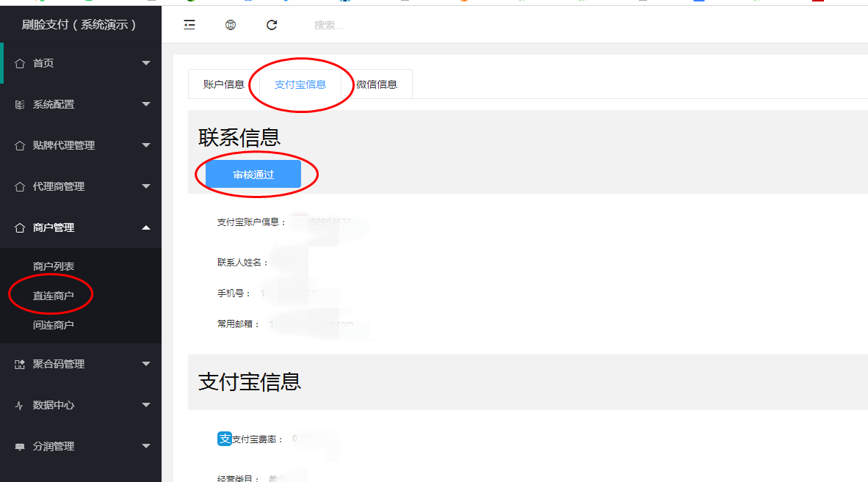Expand the 系统配置 dropdown arrow
This screenshot has height=482, width=868.
[146, 104]
